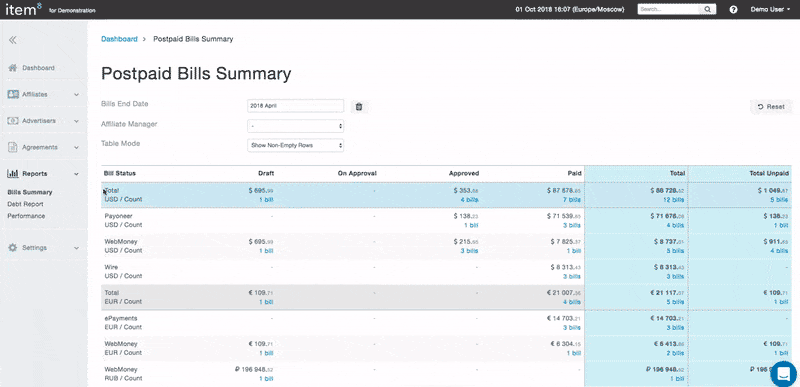Click the Agreements document icon
The width and height of the screenshot is (800, 387).
tap(13, 147)
